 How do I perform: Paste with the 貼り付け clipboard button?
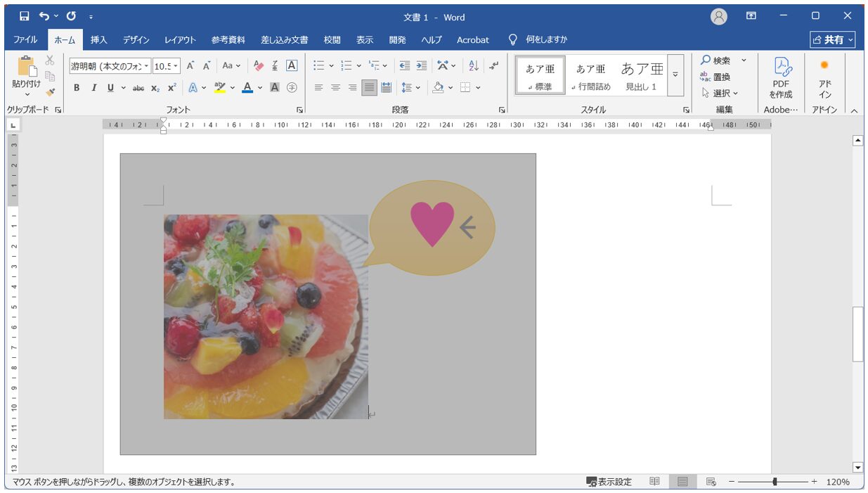pos(27,76)
